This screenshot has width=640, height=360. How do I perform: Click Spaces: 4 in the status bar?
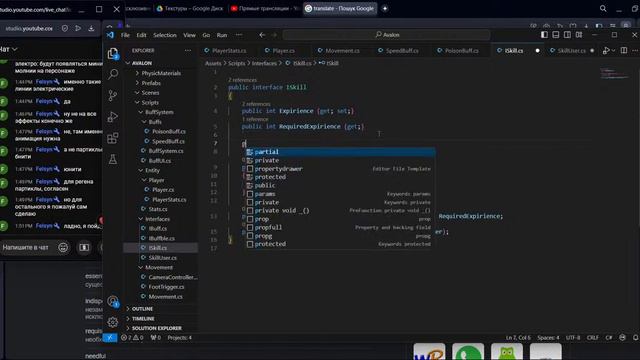click(548, 338)
